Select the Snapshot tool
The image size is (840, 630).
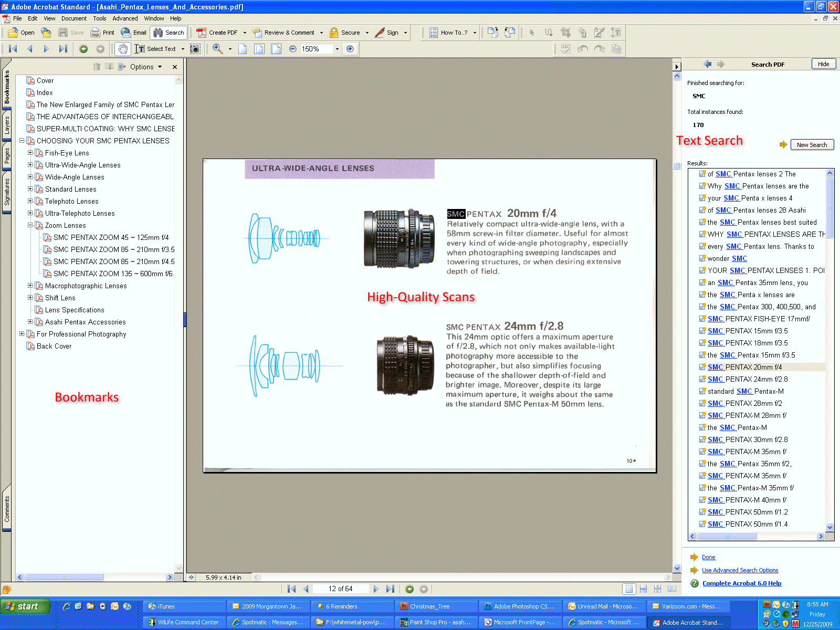[x=195, y=49]
